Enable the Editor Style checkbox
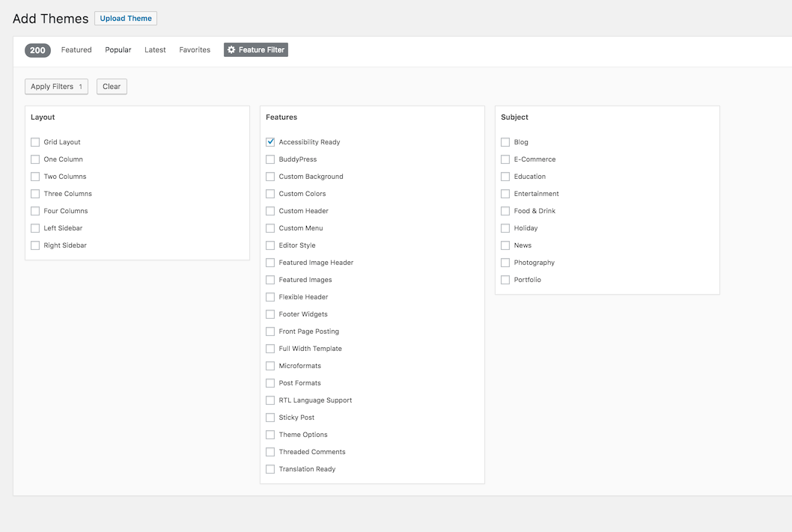This screenshot has height=532, width=792. (270, 245)
